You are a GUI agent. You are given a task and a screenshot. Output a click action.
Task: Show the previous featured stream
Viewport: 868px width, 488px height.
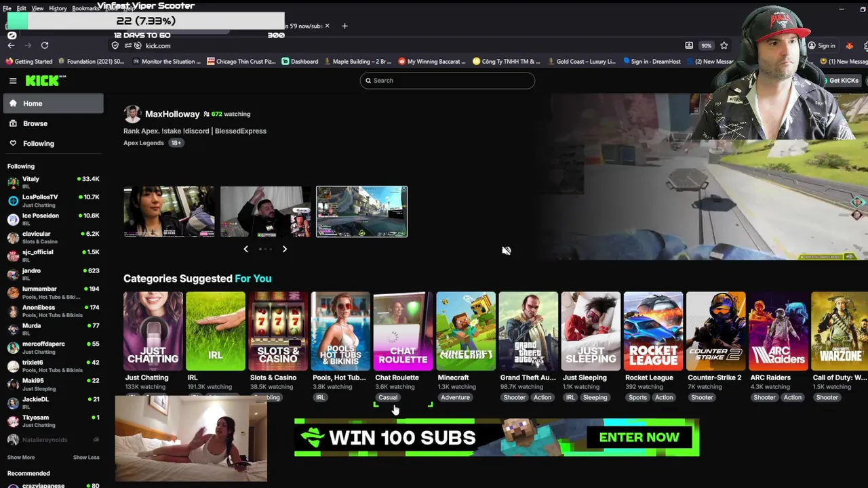pos(245,249)
